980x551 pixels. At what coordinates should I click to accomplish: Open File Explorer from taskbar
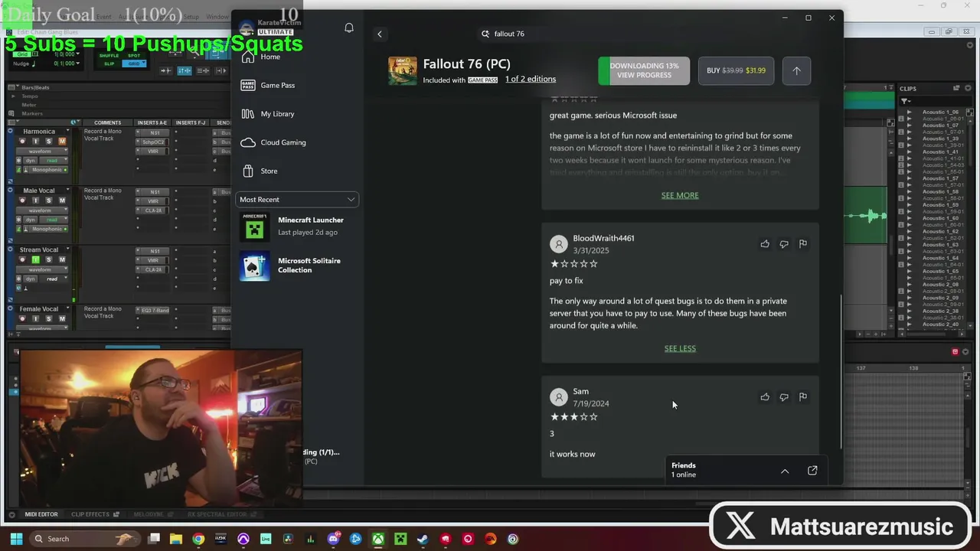176,539
